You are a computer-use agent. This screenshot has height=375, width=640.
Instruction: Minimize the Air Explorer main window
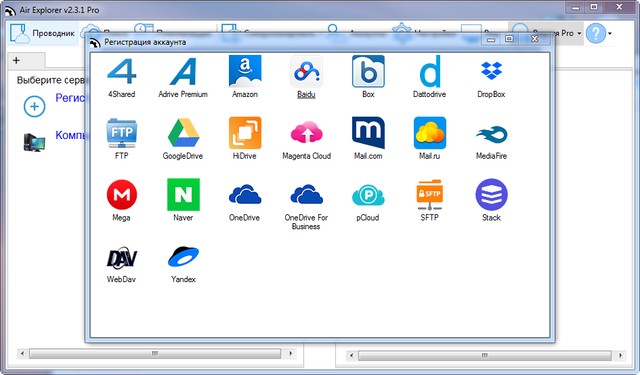[x=576, y=7]
